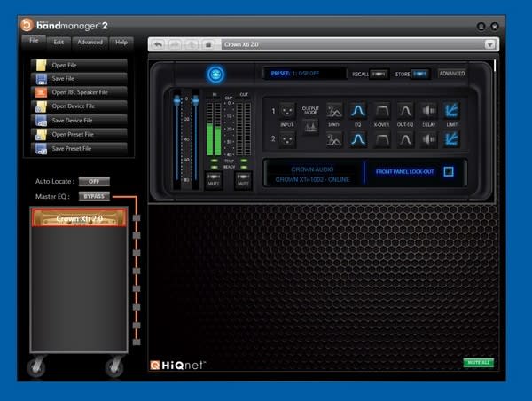Toggle the input channel Mute button
This screenshot has width=532, height=401.
pyautogui.click(x=214, y=179)
